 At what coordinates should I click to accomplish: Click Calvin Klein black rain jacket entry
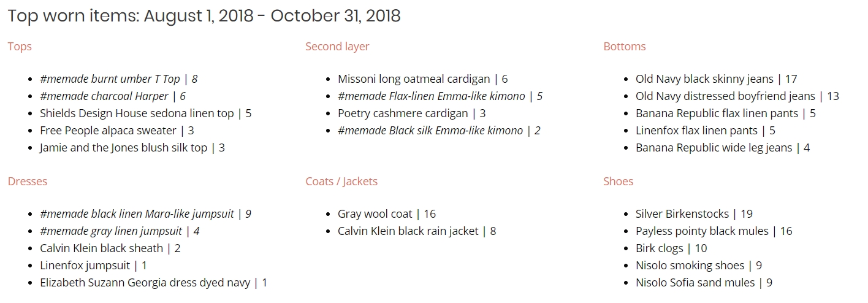click(417, 231)
